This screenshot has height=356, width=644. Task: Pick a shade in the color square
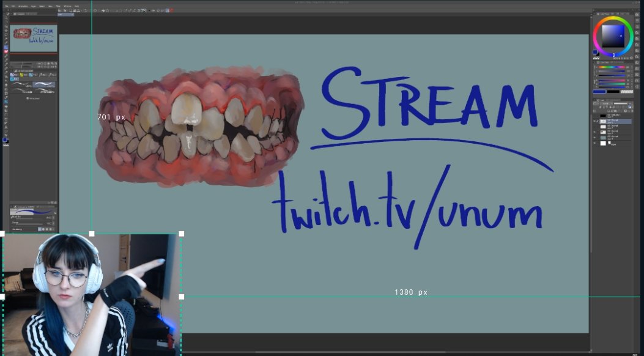613,36
